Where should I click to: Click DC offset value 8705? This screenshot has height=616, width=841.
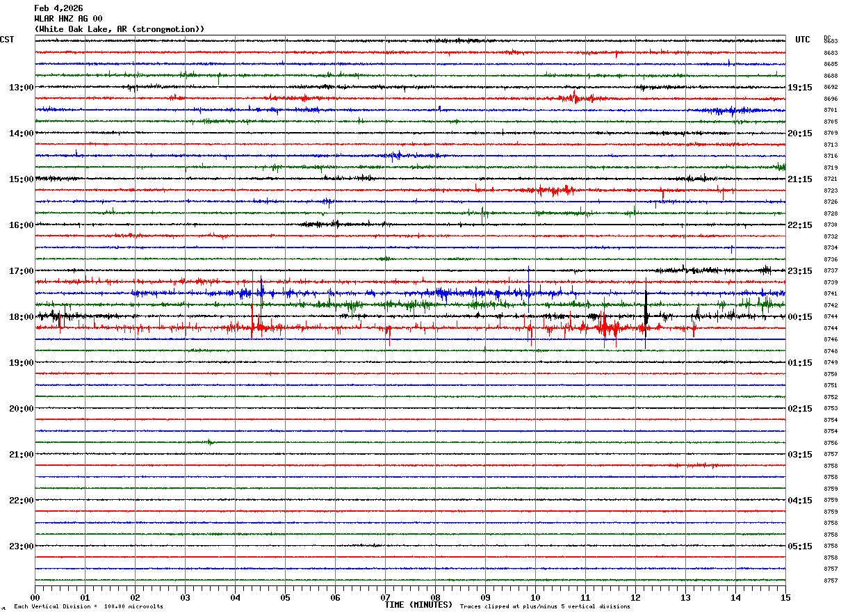(x=831, y=122)
